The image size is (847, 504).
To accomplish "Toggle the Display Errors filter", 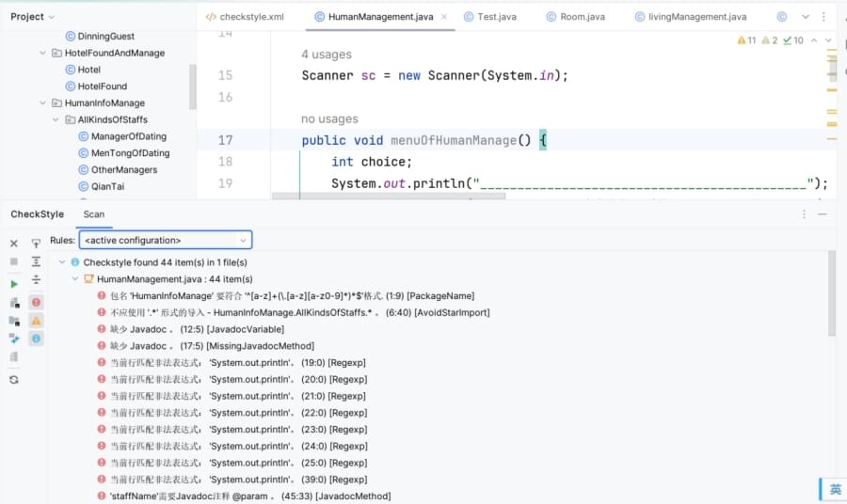I will tap(36, 303).
